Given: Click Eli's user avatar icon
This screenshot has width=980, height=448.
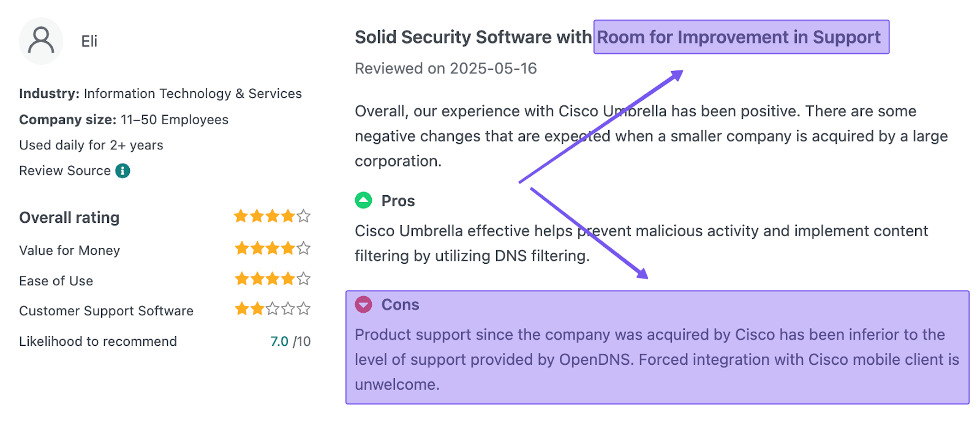Looking at the screenshot, I should pos(41,41).
